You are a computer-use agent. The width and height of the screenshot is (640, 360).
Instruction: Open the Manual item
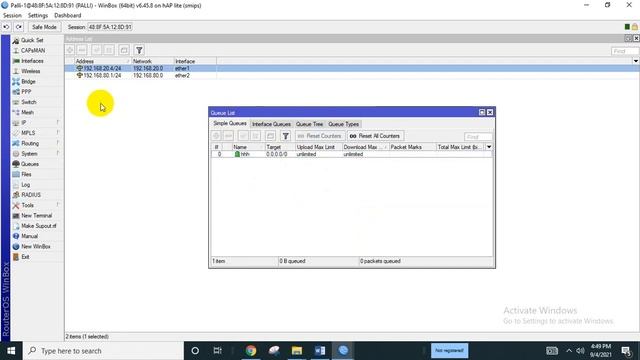coord(29,236)
